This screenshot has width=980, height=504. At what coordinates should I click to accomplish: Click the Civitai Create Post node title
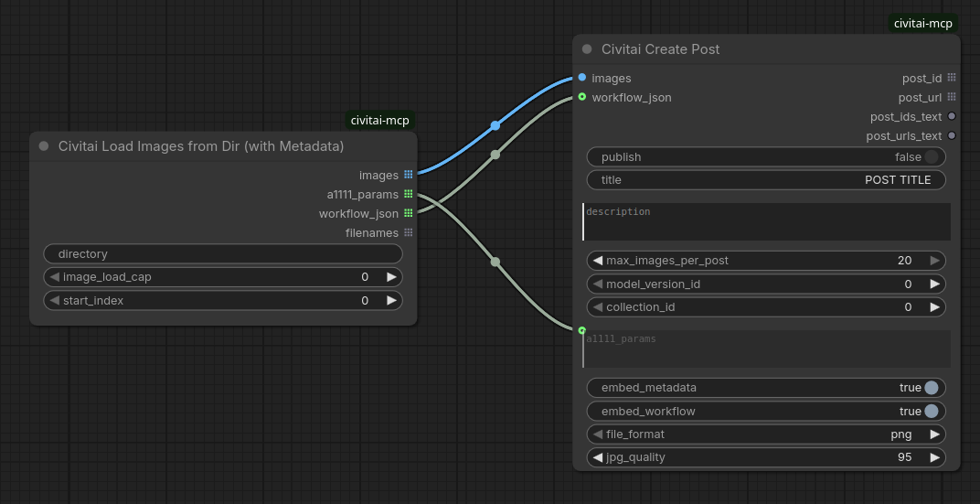tap(661, 49)
